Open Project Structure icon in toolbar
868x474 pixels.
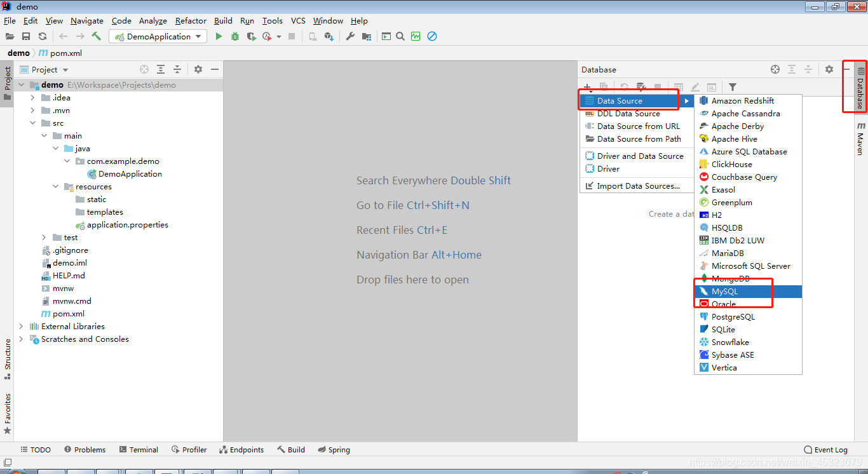(367, 36)
